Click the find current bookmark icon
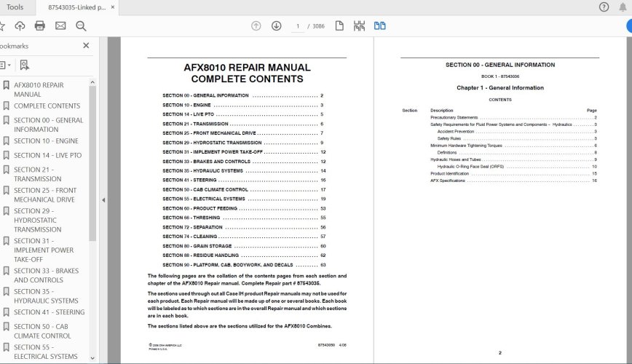This screenshot has width=632, height=364. click(x=25, y=65)
